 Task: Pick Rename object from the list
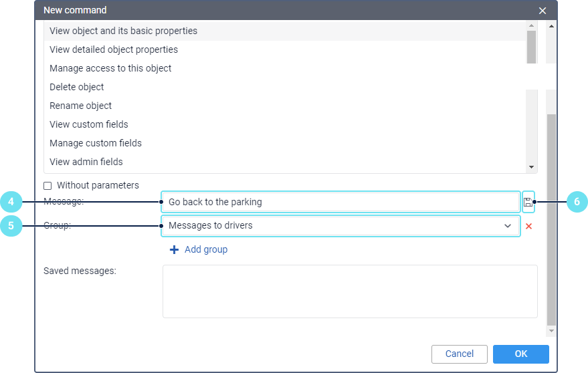pos(81,106)
